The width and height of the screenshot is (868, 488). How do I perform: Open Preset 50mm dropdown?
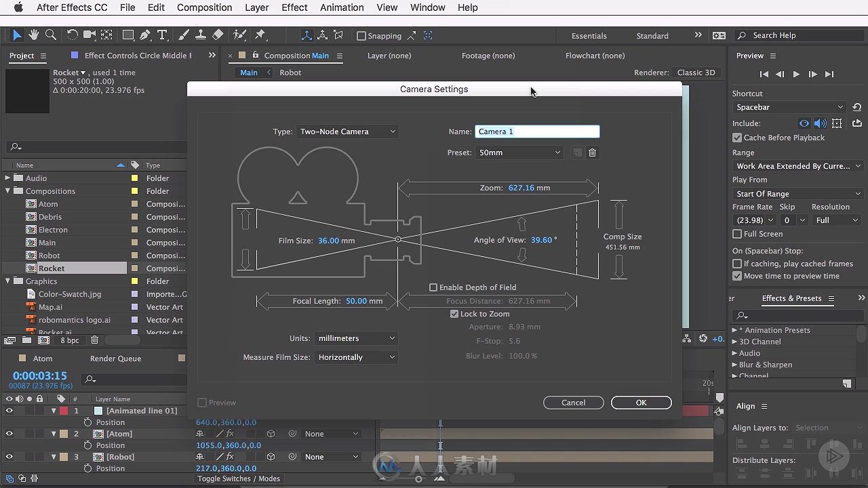[x=519, y=152]
